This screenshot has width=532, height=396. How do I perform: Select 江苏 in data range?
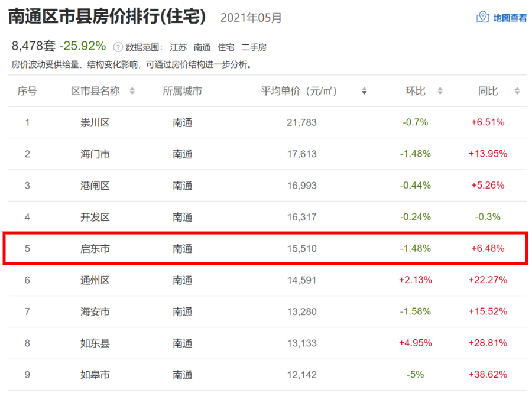[x=179, y=47]
